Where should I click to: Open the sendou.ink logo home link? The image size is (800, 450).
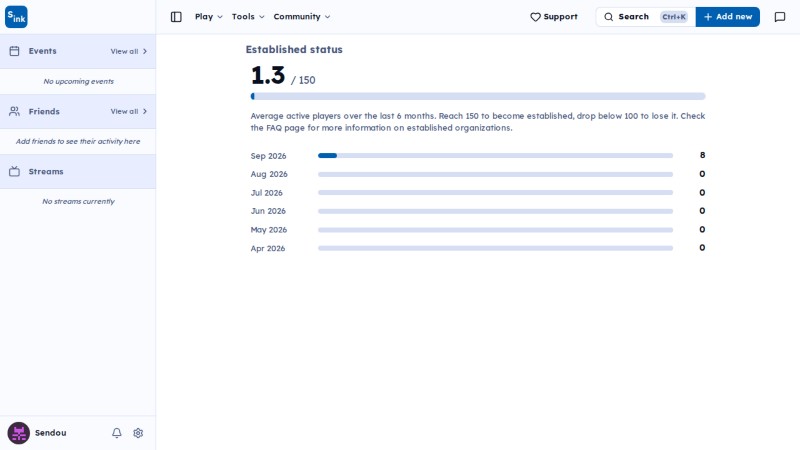tap(16, 17)
